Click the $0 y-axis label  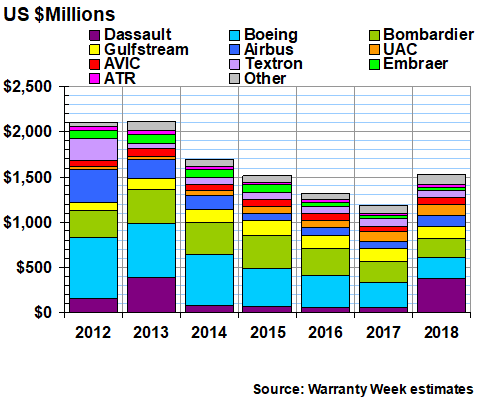pos(43,313)
